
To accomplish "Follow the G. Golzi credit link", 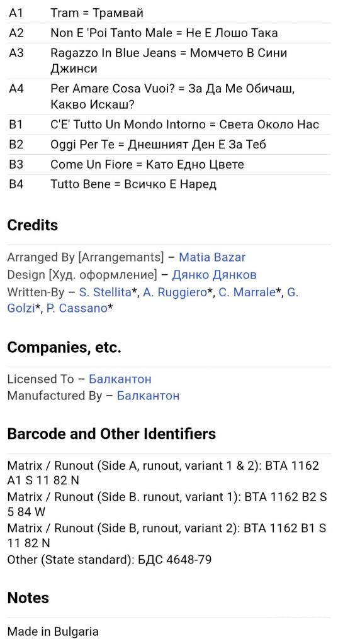I will tap(21, 308).
